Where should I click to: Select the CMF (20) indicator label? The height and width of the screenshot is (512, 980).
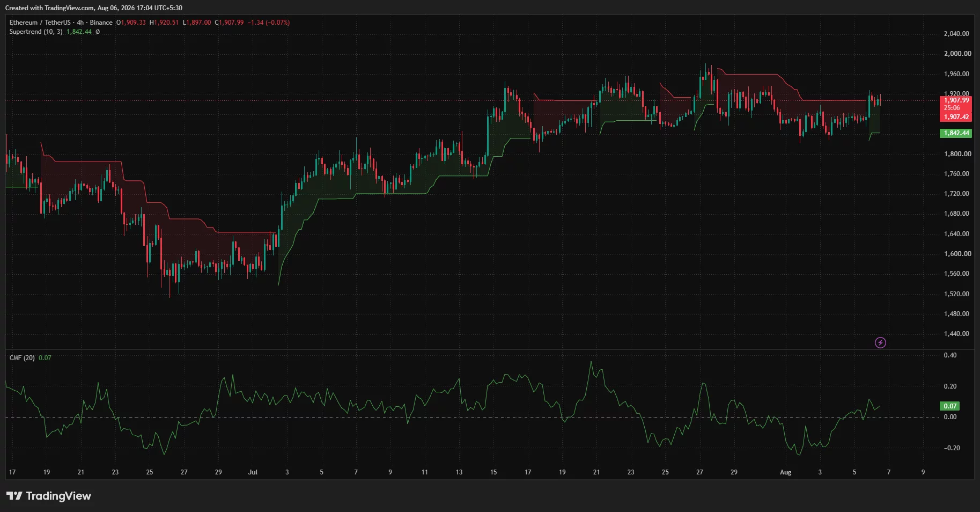pyautogui.click(x=22, y=358)
